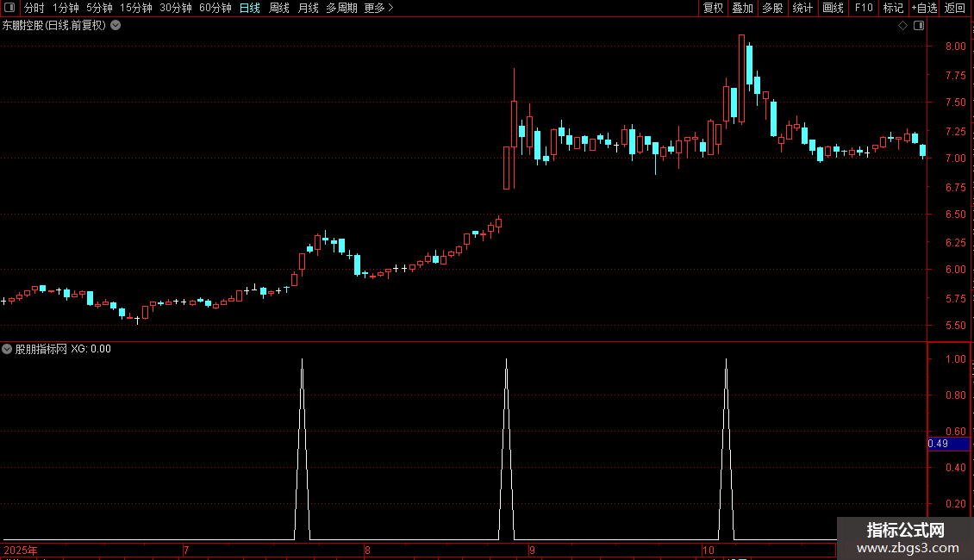
Task: Click month 9 marker on date axis
Action: (533, 550)
